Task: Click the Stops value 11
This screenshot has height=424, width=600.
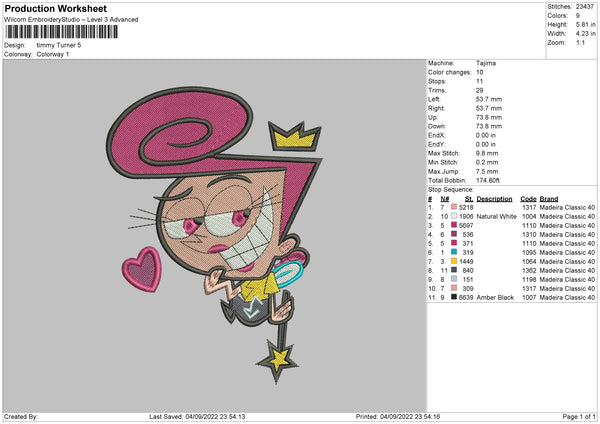Action: pyautogui.click(x=479, y=81)
